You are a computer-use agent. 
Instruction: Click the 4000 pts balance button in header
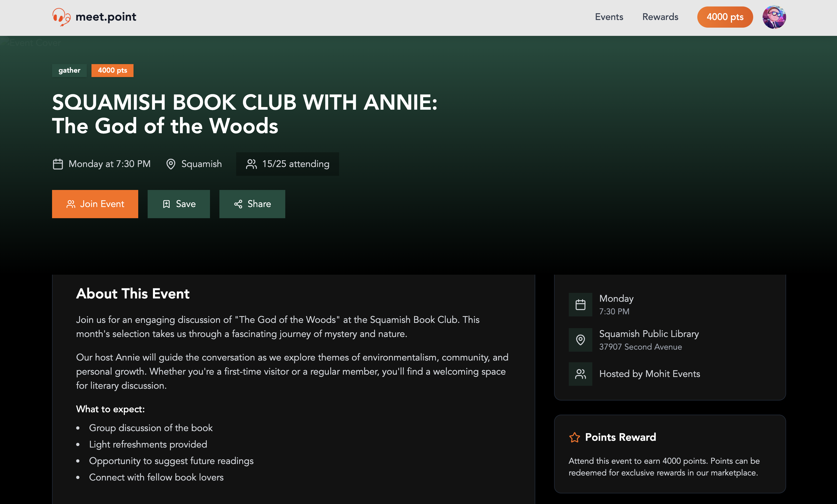725,17
